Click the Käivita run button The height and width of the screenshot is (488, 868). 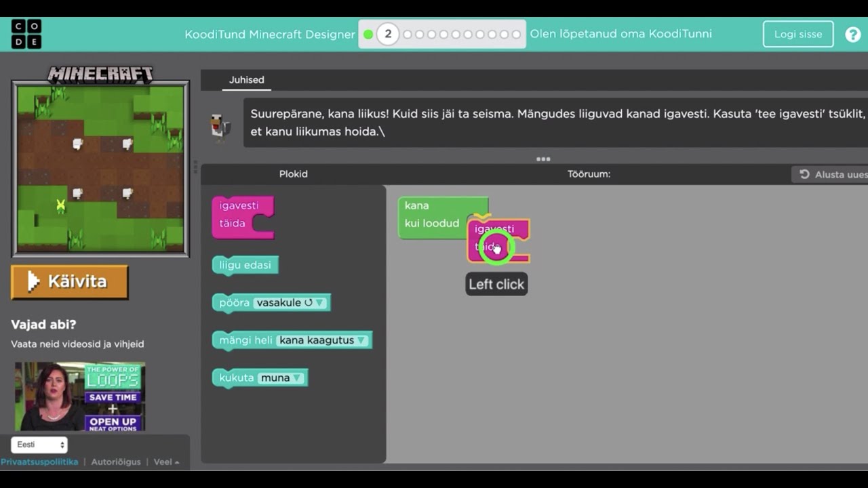[70, 282]
